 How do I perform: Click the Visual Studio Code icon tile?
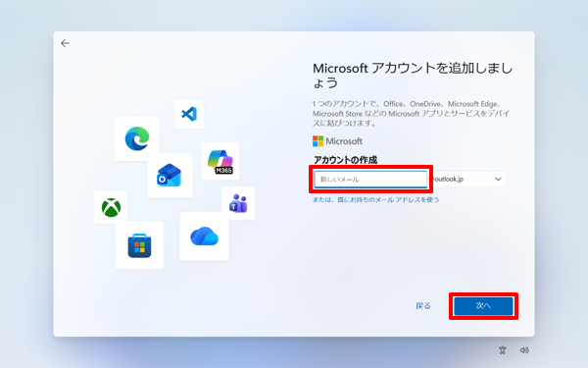(189, 114)
